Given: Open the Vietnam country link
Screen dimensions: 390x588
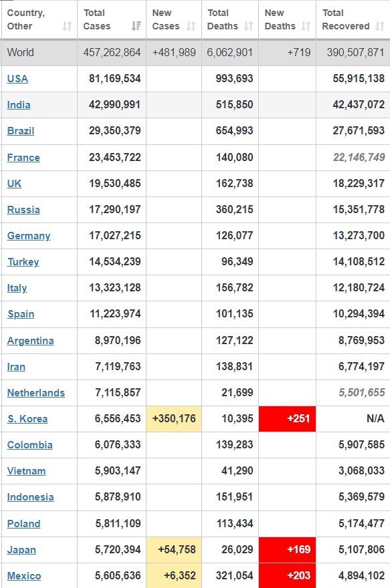Looking at the screenshot, I should (x=26, y=471).
